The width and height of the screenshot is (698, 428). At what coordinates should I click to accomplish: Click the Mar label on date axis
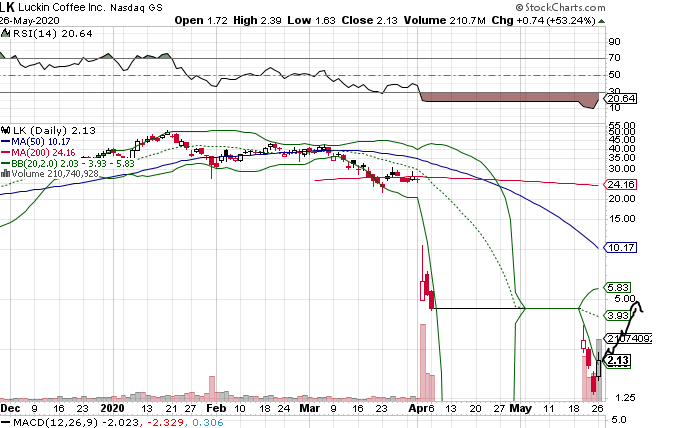point(309,408)
